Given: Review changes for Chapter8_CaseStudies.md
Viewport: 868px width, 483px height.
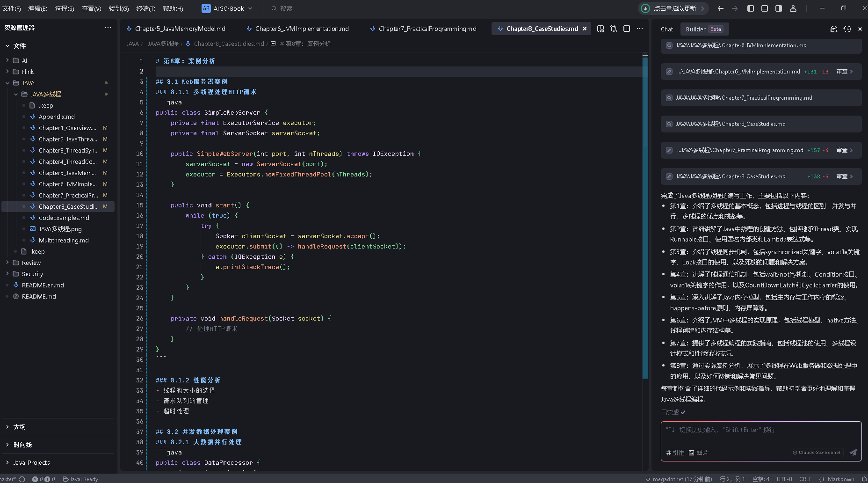Looking at the screenshot, I should (x=845, y=176).
